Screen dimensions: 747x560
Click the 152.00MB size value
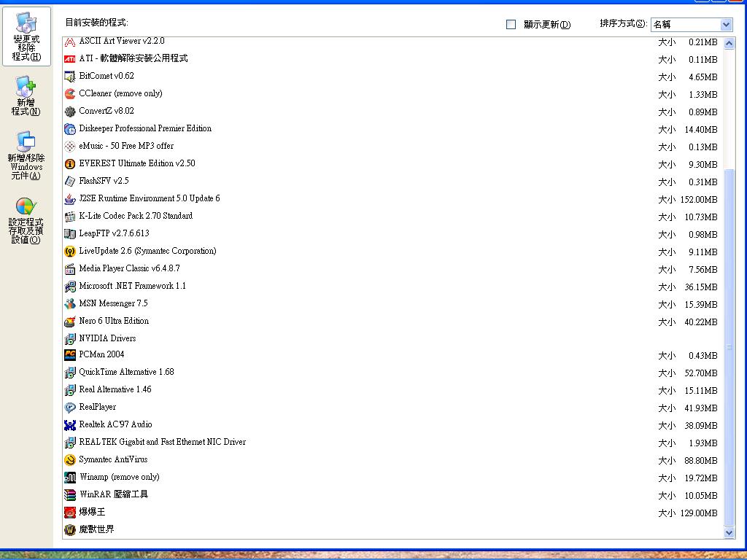698,200
